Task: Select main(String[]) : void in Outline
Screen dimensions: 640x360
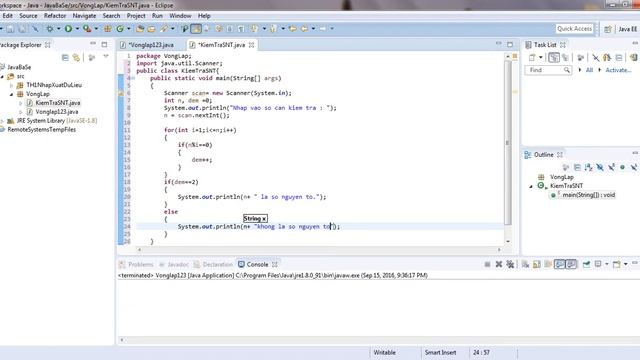Action: [x=589, y=195]
